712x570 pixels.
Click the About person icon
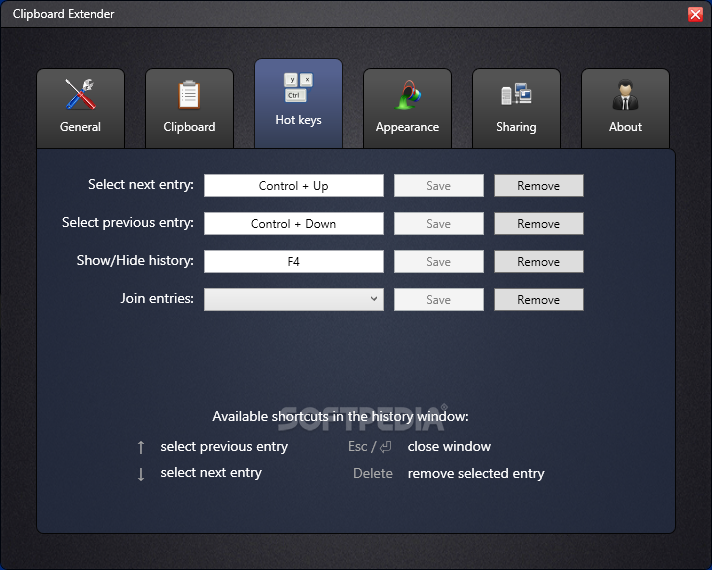[x=625, y=94]
